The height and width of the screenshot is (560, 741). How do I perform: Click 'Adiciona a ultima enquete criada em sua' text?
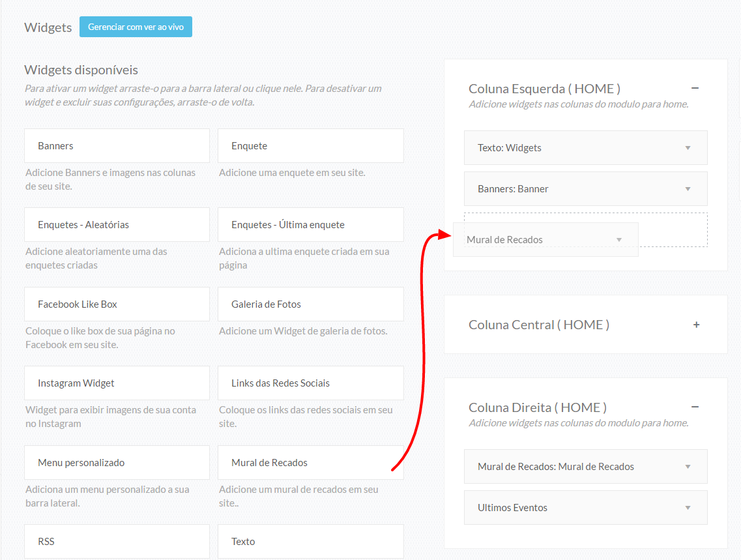pyautogui.click(x=304, y=252)
